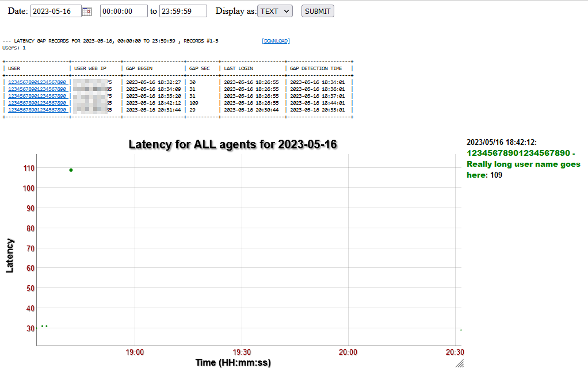The width and height of the screenshot is (588, 372).
Task: Open user link in row with gap 18:34:09
Action: 37,89
